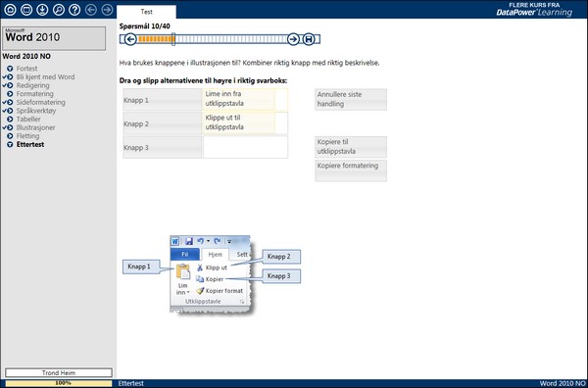Click the scissors Klipp ut icon
The height and width of the screenshot is (388, 588).
[200, 267]
